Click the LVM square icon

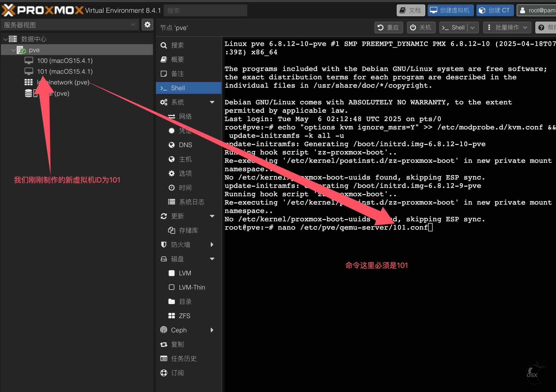tap(172, 273)
